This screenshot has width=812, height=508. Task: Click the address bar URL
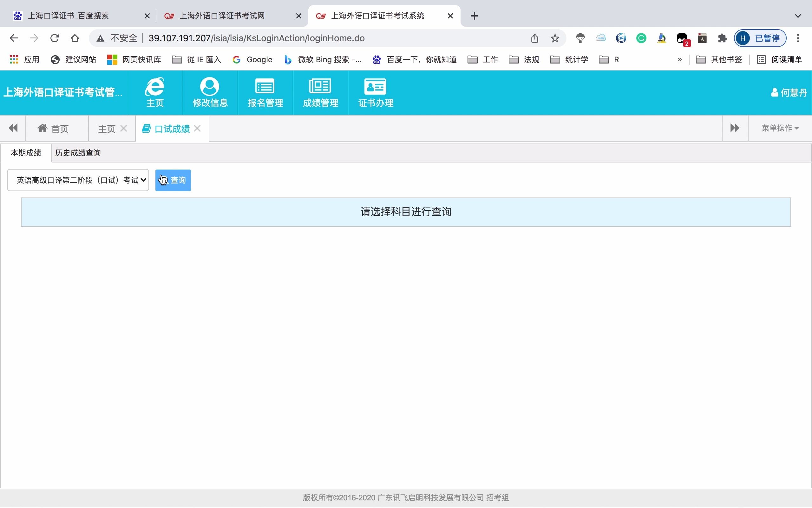tap(256, 38)
